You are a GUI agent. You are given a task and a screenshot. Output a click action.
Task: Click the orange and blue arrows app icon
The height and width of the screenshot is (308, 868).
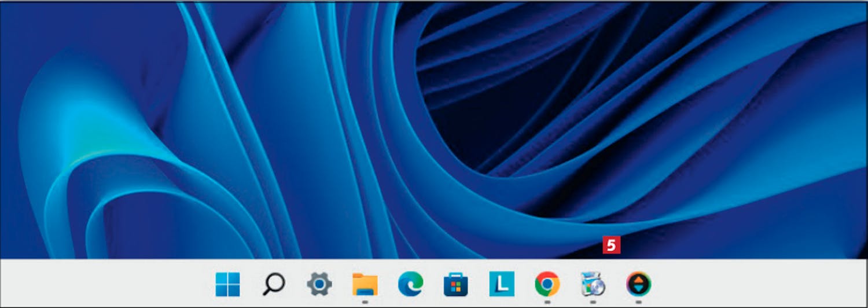[638, 284]
